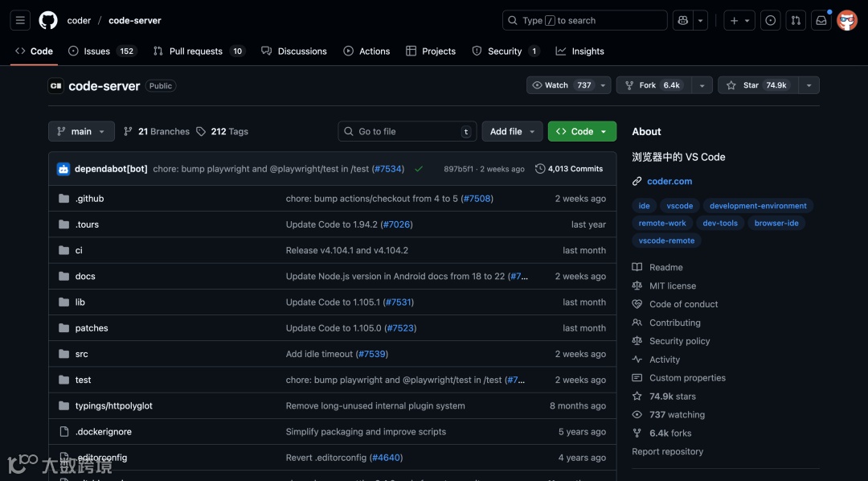Open the 212 Tags link
This screenshot has height=481, width=868.
pyautogui.click(x=223, y=131)
